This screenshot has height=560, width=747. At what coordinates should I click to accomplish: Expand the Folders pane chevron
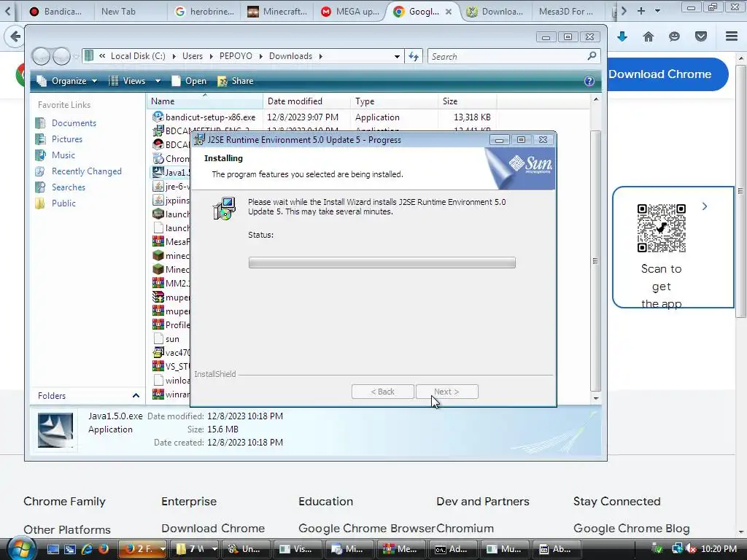pos(136,396)
